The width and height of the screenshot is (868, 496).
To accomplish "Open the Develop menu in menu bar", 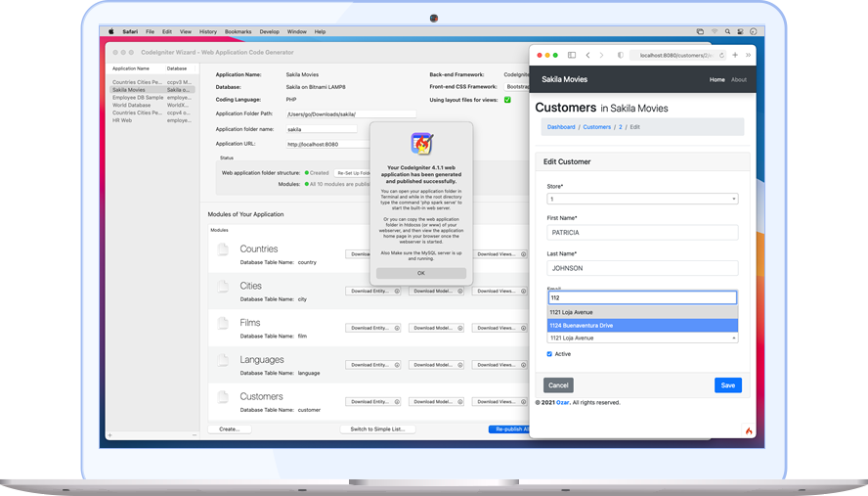I will (270, 31).
